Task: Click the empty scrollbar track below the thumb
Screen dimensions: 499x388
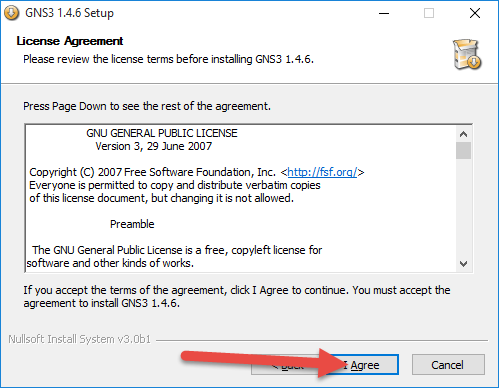Action: point(463,208)
